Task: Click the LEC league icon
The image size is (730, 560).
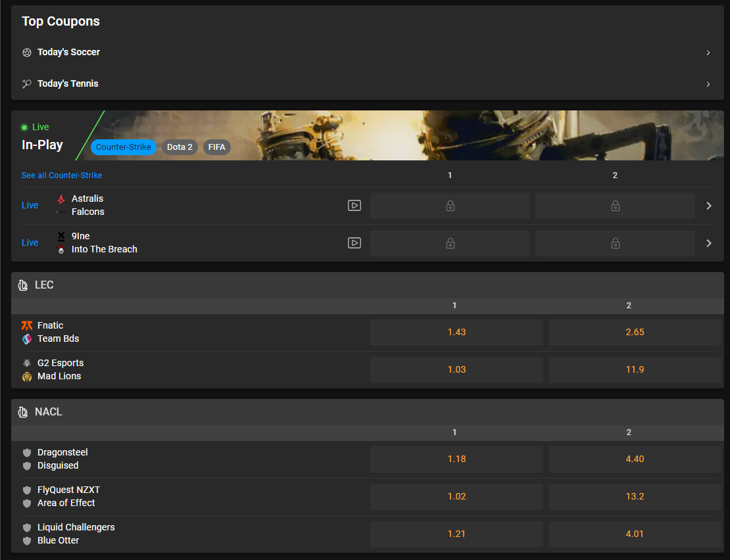Action: [23, 285]
